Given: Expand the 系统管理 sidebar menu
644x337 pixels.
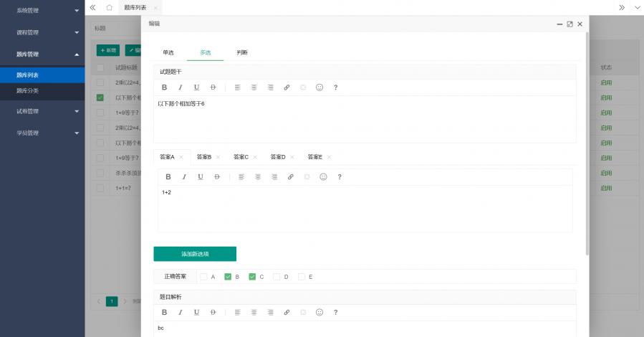Looking at the screenshot, I should coord(42,11).
